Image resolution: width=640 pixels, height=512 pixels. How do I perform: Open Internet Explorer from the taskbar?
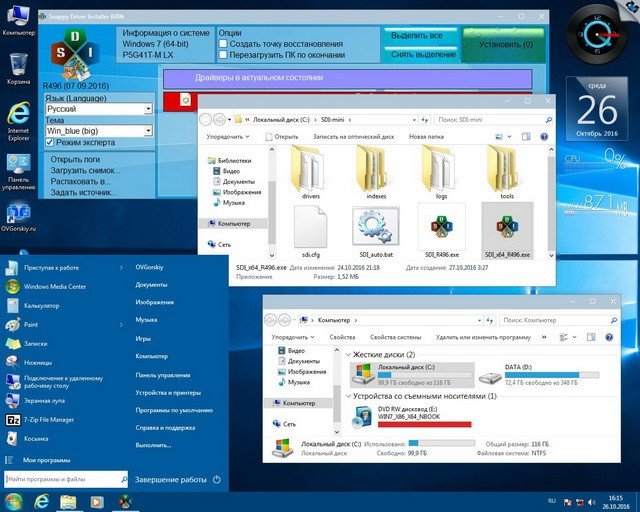point(41,502)
